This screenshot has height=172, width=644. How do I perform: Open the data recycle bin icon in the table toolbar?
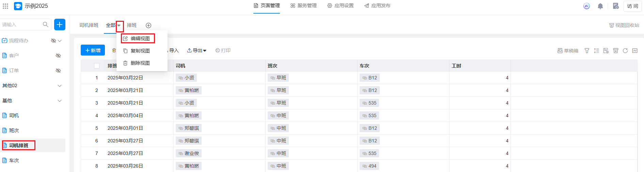[x=615, y=51]
